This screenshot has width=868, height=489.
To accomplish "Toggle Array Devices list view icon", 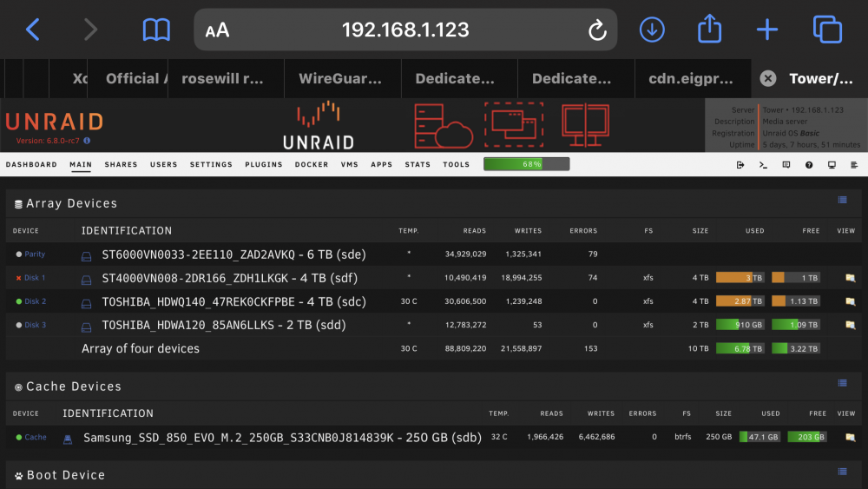I will point(843,200).
